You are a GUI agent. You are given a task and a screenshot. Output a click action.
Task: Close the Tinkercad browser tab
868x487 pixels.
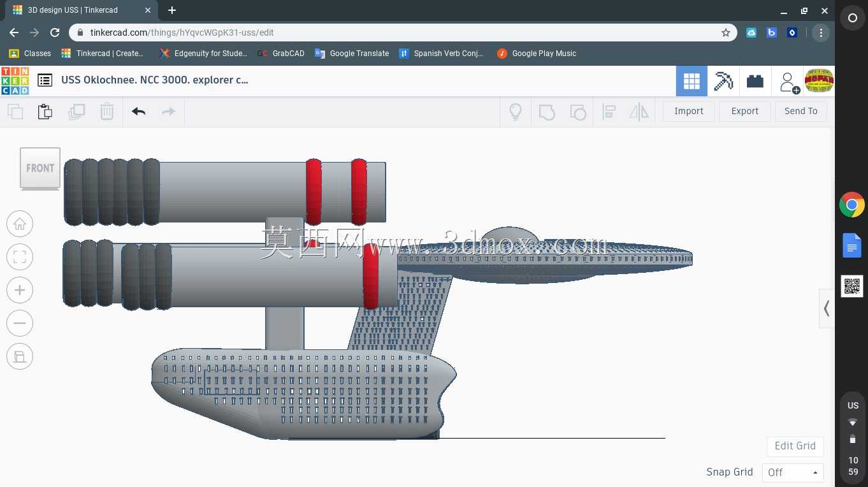coord(147,10)
